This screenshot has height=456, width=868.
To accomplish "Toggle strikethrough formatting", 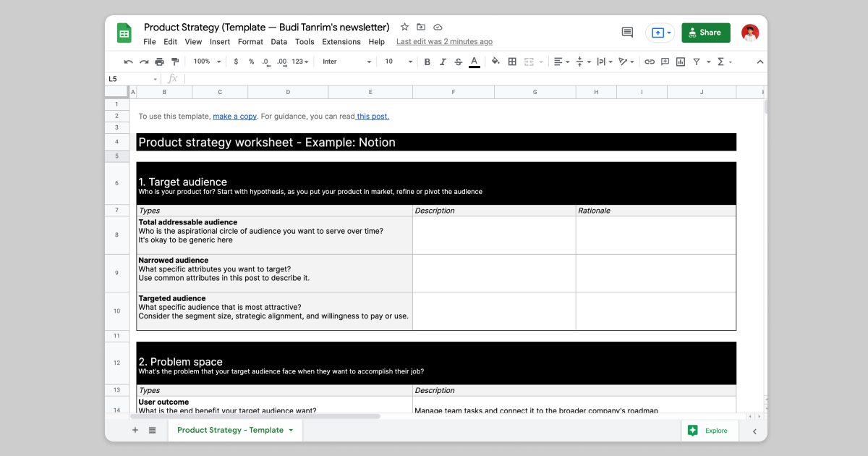I will 458,62.
